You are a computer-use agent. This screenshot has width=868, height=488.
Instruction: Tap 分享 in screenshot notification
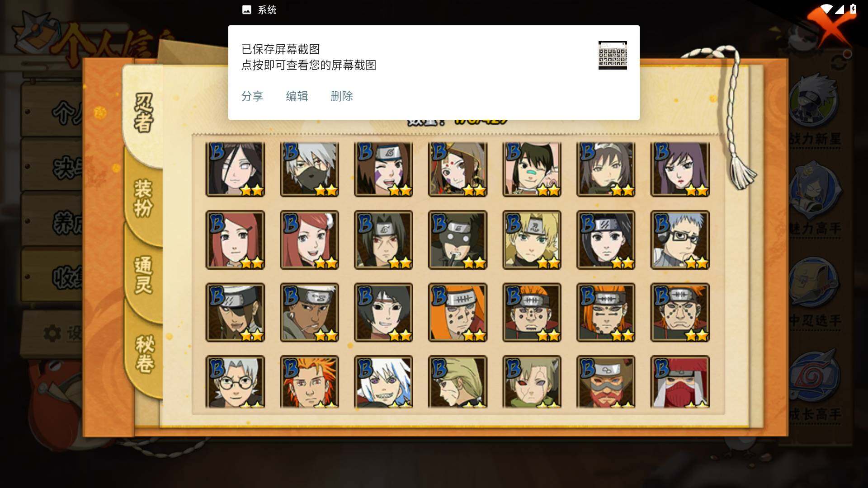(252, 96)
